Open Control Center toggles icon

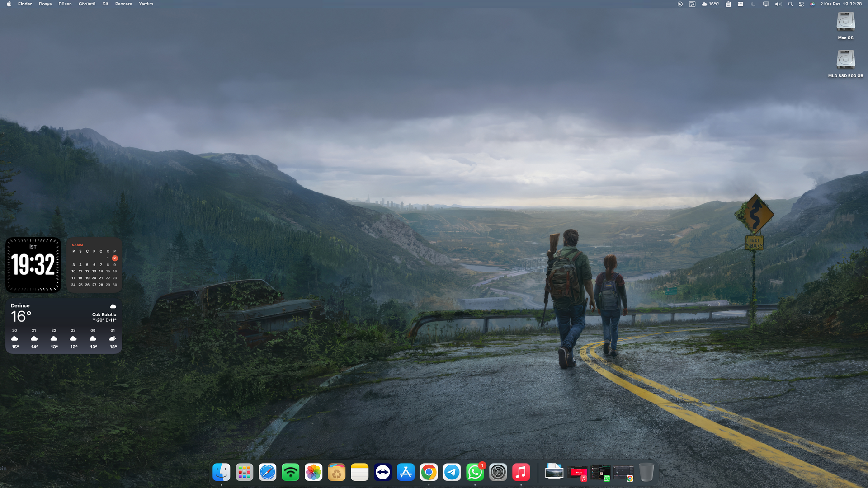[x=801, y=4]
